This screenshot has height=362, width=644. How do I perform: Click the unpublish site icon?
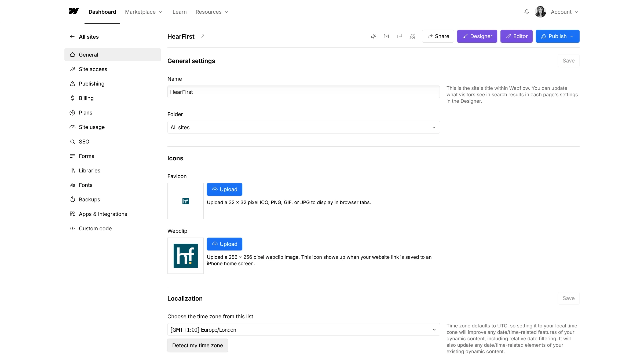[x=412, y=36]
